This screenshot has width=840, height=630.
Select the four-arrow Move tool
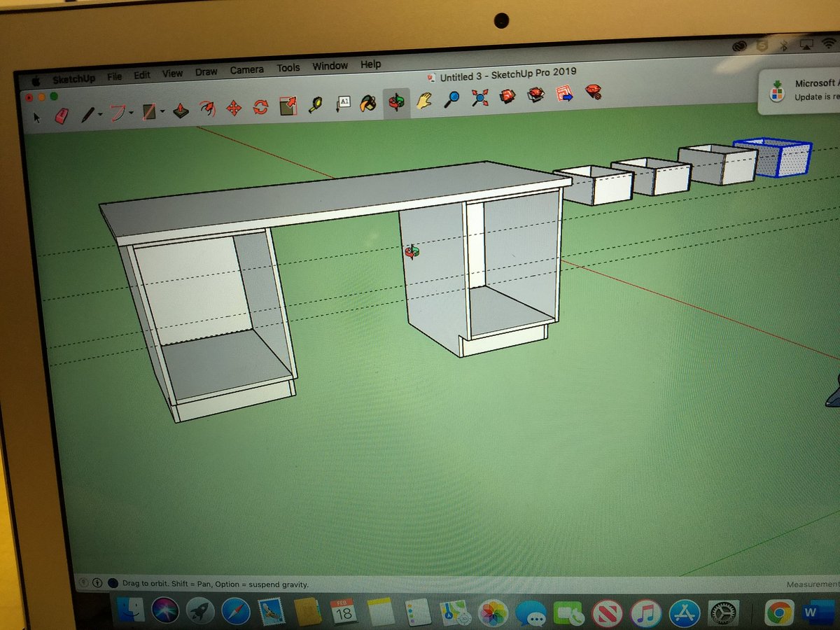click(x=234, y=108)
